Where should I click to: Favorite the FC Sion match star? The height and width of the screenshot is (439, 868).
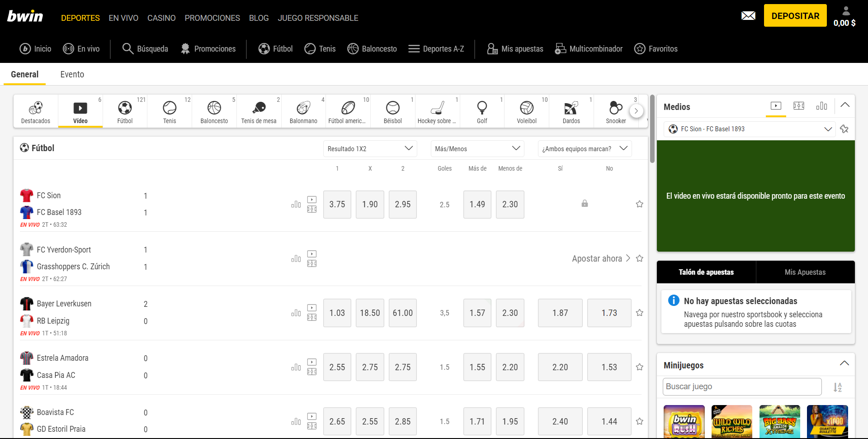(x=639, y=204)
